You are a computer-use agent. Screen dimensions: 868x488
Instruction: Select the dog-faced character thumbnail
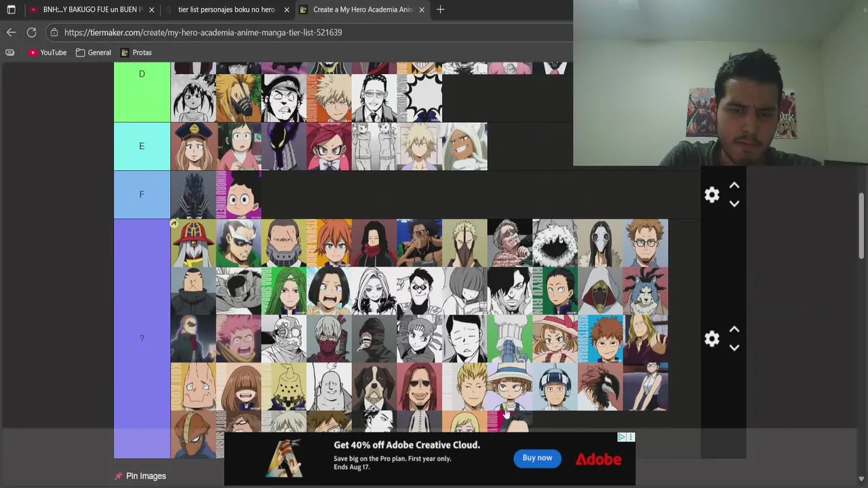[374, 387]
